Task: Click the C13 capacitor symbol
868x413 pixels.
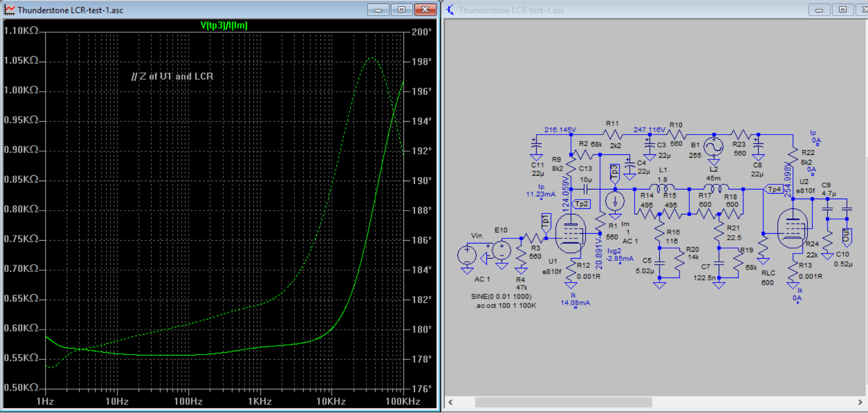Action: tap(585, 189)
